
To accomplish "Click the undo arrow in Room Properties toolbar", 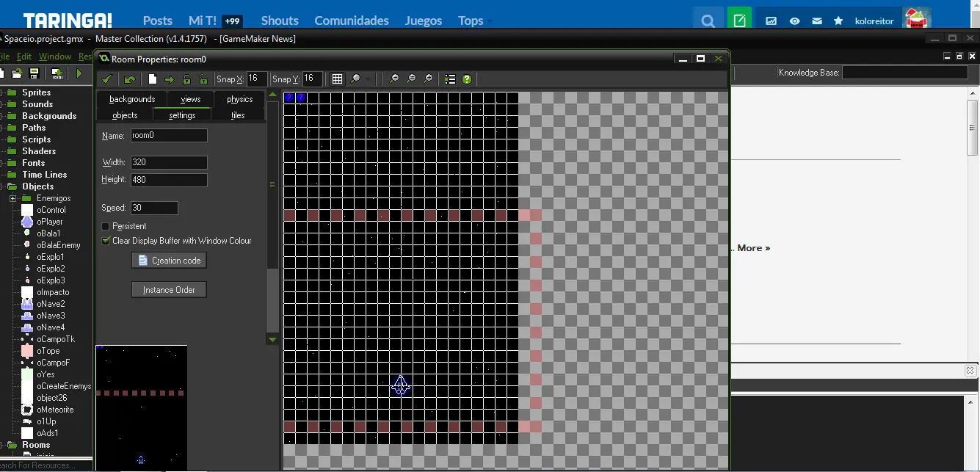I will [x=130, y=79].
